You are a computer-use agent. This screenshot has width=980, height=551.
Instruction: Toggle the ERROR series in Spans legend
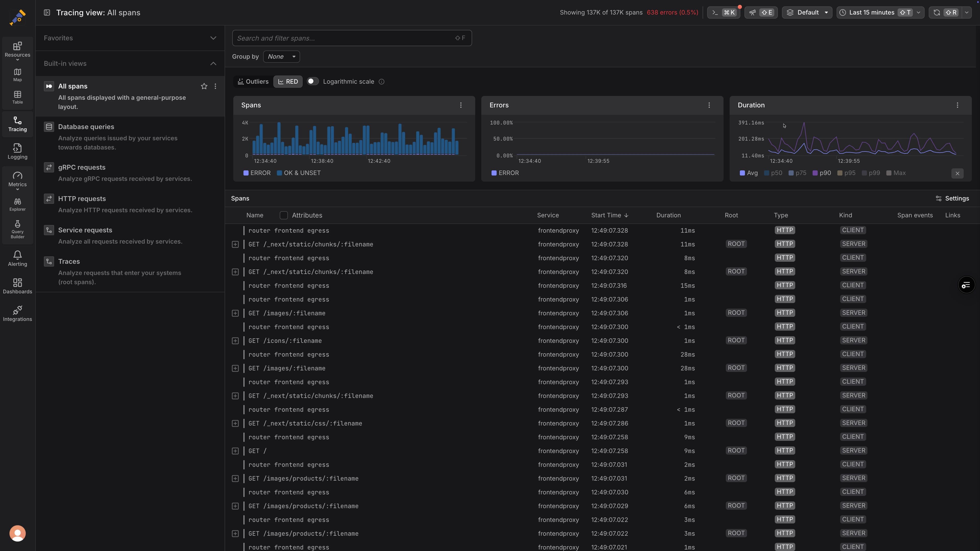(257, 173)
